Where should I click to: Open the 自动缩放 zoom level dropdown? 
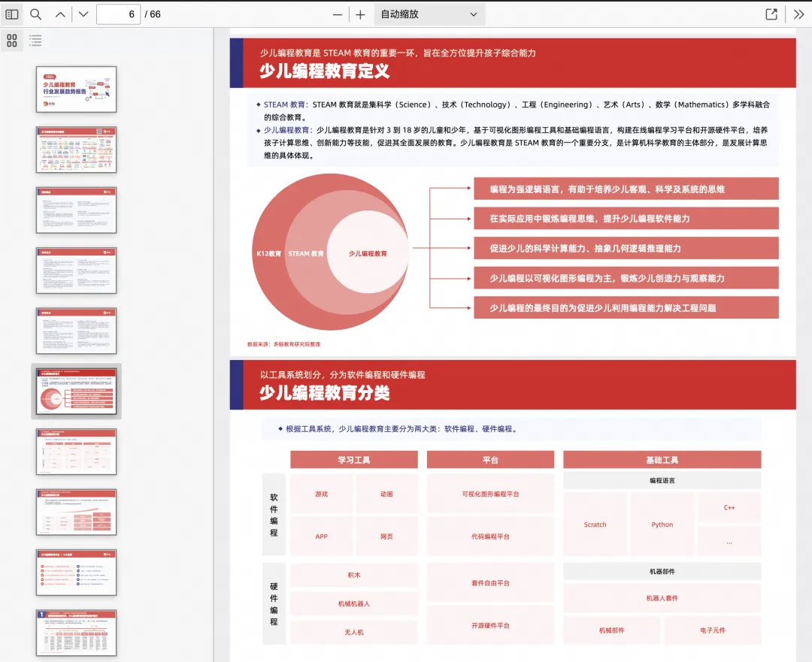[429, 14]
